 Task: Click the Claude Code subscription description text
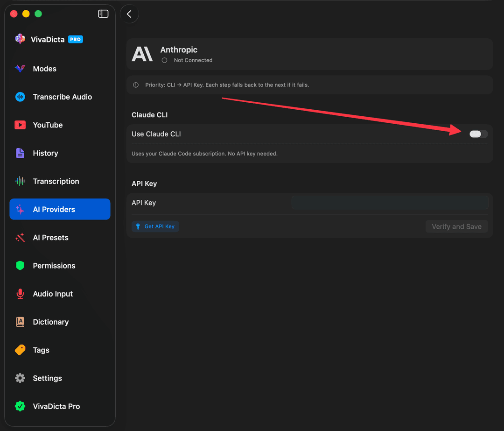point(204,154)
